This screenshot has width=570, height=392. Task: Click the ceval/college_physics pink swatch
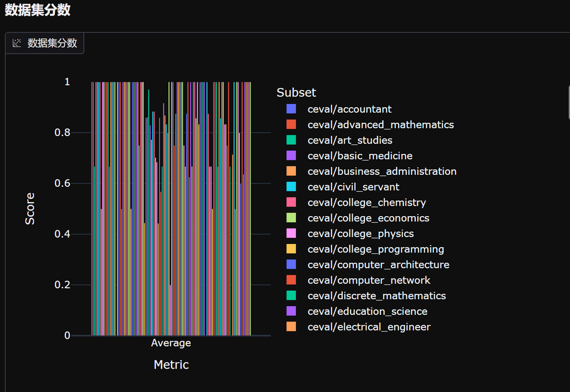[291, 233]
